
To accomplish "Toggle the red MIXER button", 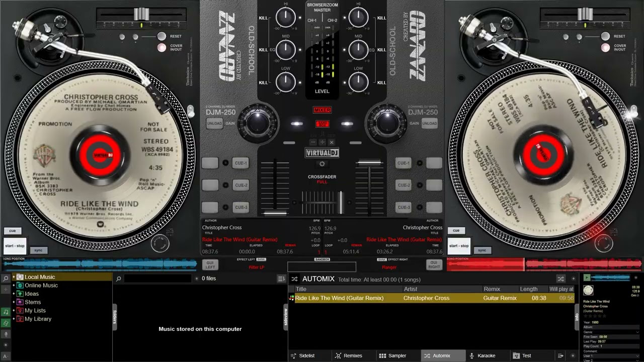I will point(322,110).
